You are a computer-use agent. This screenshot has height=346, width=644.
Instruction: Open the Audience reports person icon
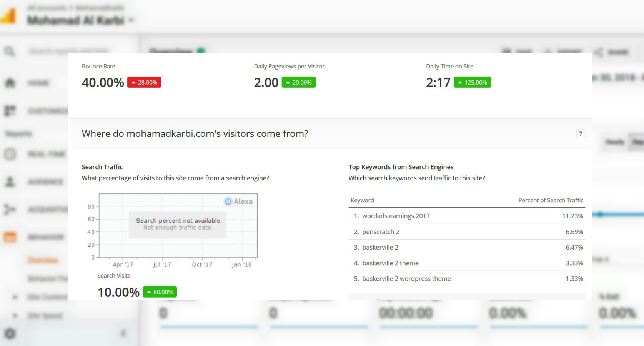[x=10, y=181]
